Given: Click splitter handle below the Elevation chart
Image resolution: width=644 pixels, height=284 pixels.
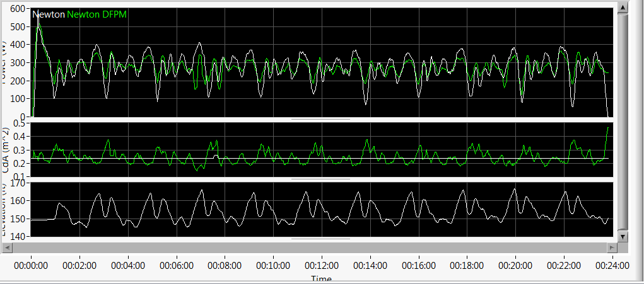Looking at the screenshot, I should tap(320, 239).
